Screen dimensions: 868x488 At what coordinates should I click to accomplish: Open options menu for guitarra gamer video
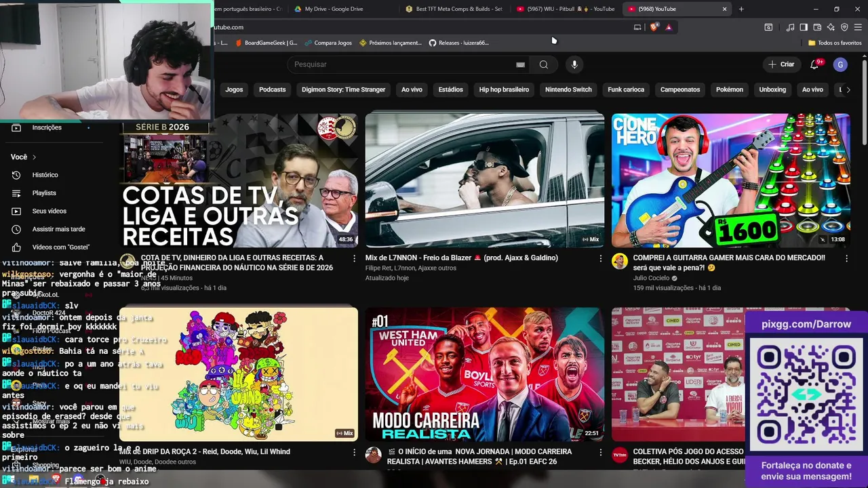(x=846, y=258)
